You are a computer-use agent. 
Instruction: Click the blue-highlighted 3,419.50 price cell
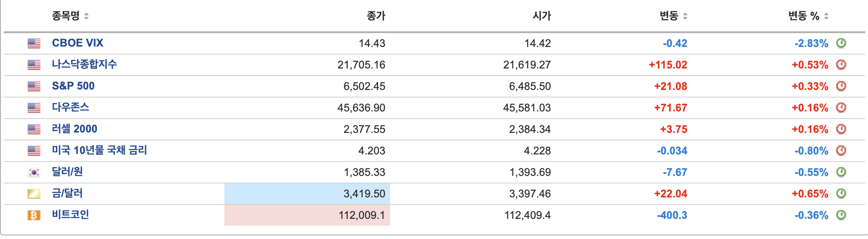click(307, 194)
